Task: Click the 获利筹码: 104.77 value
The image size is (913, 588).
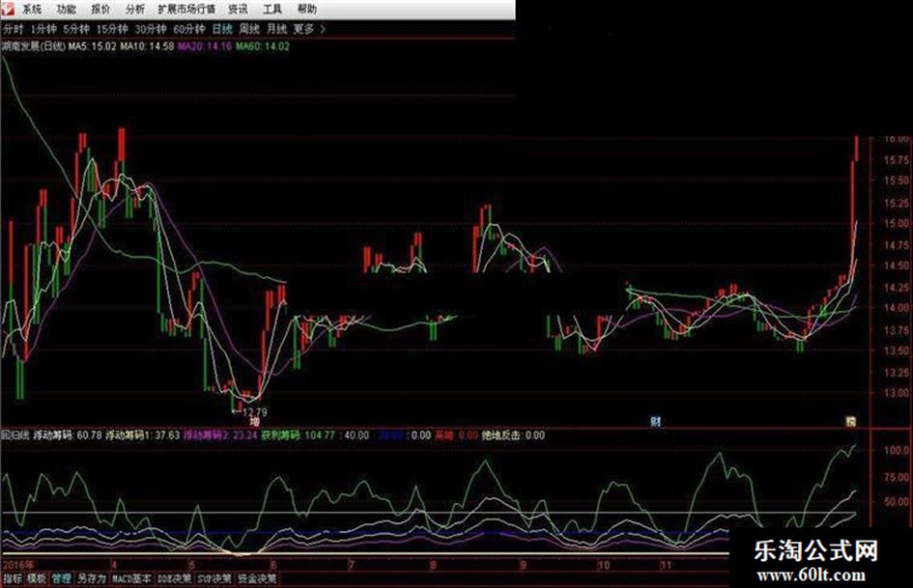Action: 298,434
